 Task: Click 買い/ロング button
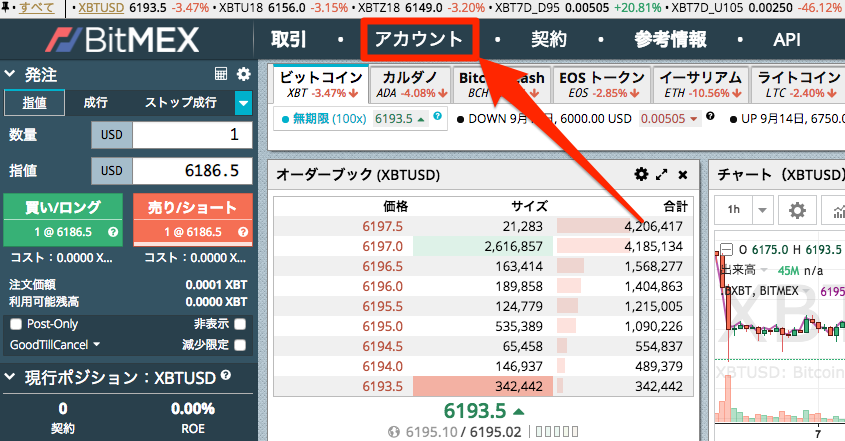click(63, 220)
